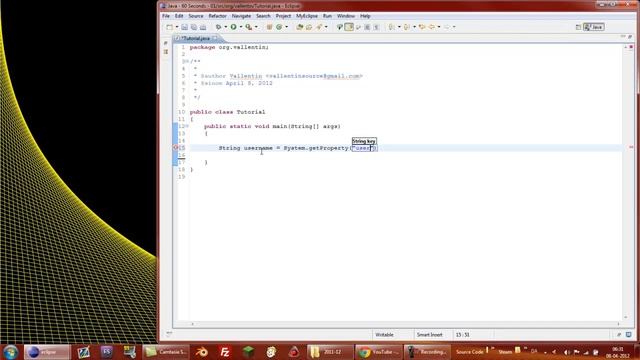Close the Tutorial.java editor tab

(x=215, y=38)
